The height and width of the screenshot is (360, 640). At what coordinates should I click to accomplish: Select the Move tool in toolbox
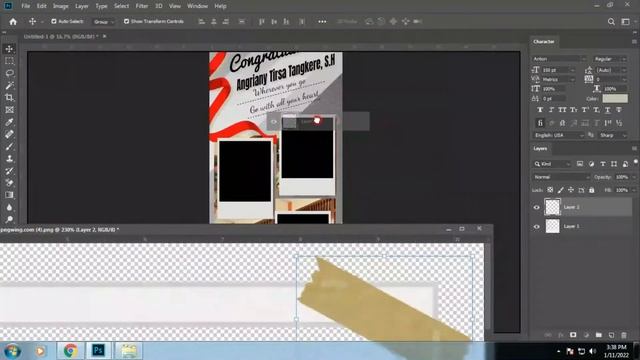[9, 49]
